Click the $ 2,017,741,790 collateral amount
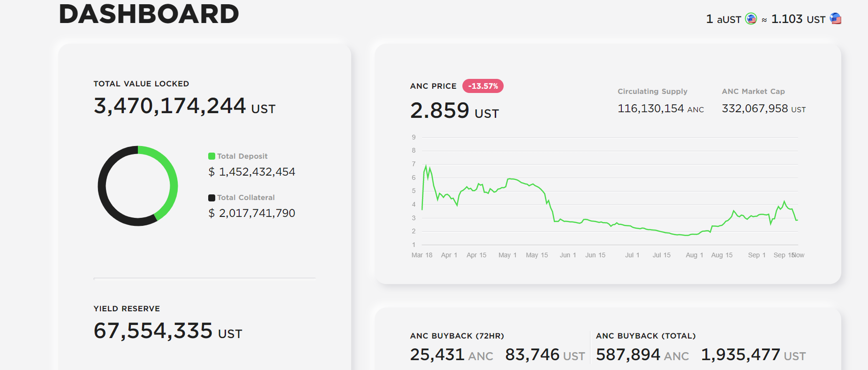Viewport: 868px width, 370px height. 252,213
